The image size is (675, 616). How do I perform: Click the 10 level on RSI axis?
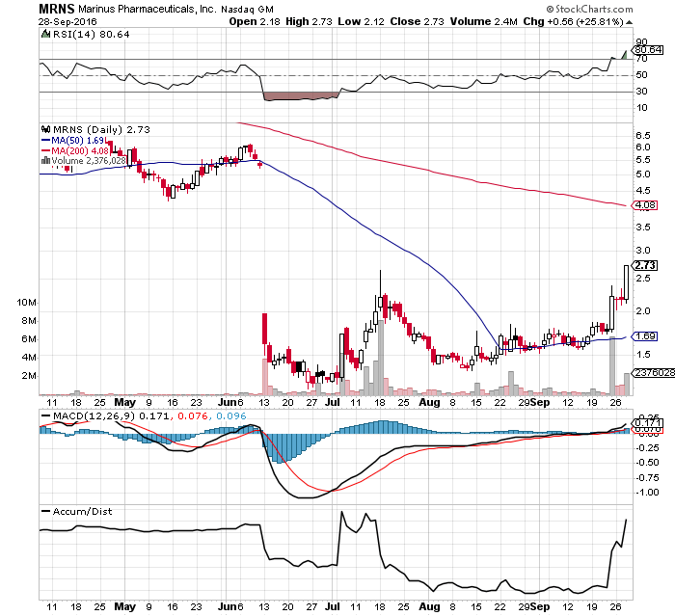[x=641, y=108]
